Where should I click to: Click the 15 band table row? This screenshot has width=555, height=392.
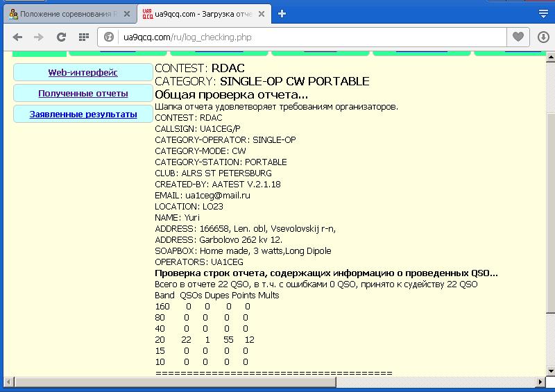201,351
